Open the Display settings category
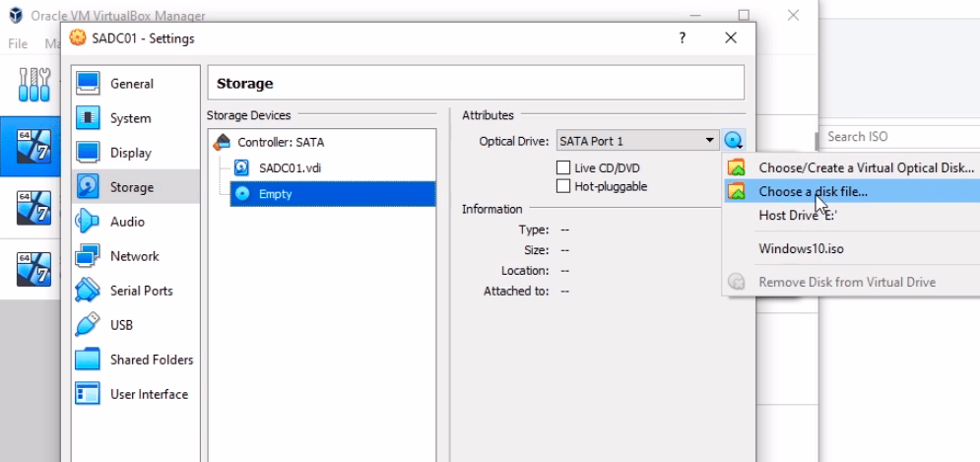The width and height of the screenshot is (980, 462). 136,153
